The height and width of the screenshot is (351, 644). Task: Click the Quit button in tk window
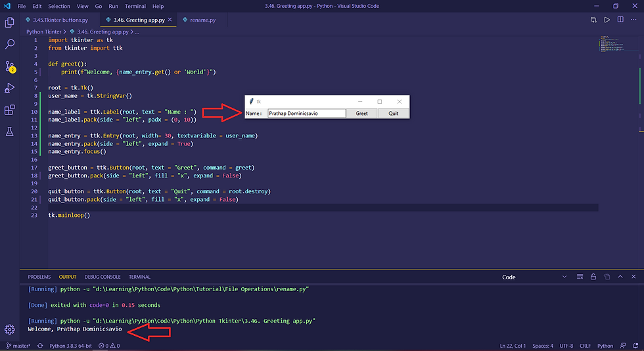coord(394,114)
